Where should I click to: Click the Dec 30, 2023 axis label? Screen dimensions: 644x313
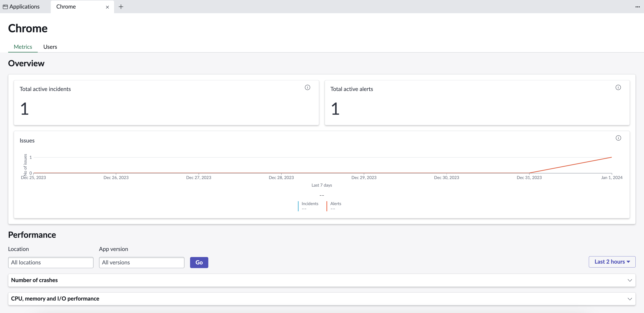447,177
